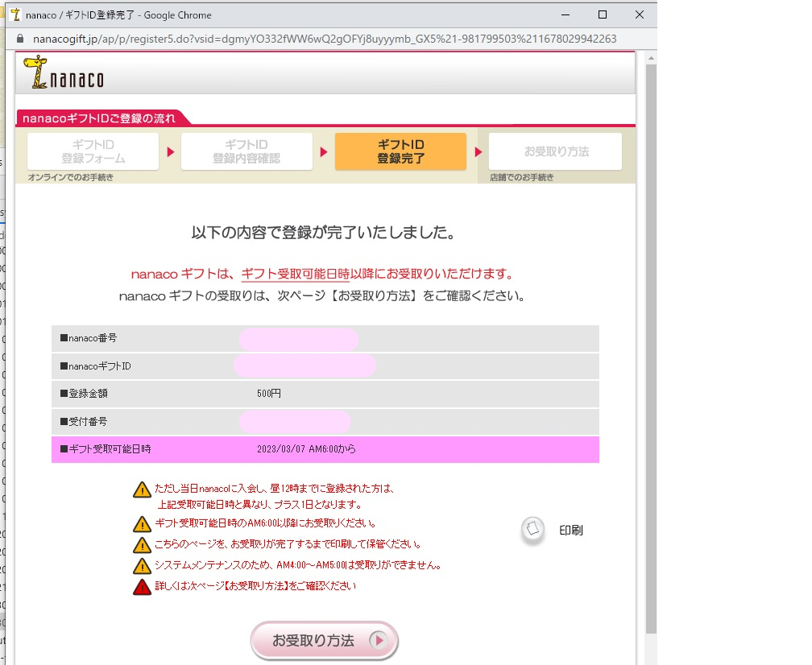Click the print page icon
This screenshot has width=812, height=665.
click(x=532, y=530)
